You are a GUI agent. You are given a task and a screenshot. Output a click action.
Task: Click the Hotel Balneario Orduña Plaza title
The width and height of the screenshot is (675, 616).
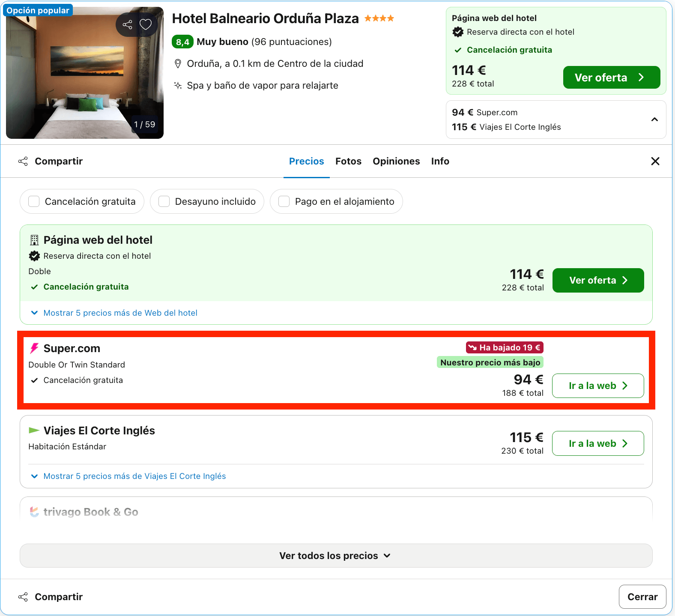(x=266, y=18)
